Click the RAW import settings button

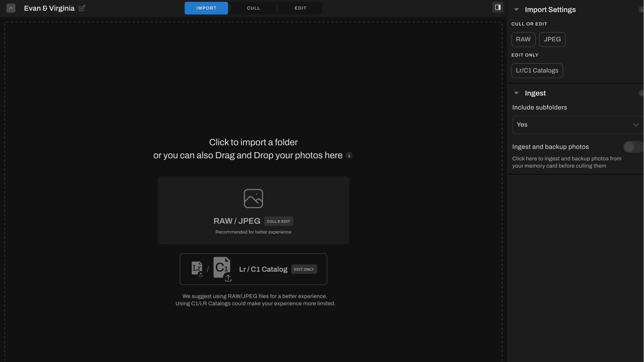click(x=523, y=40)
